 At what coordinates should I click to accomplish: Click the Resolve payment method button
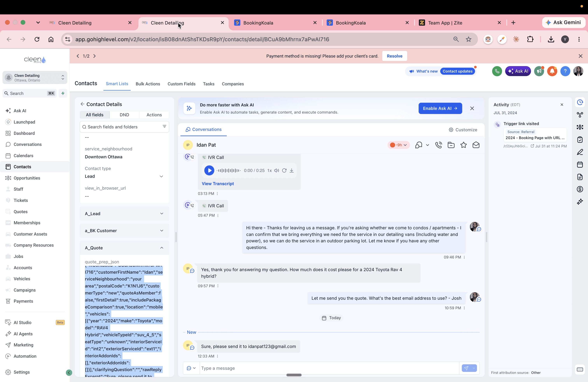click(x=395, y=56)
